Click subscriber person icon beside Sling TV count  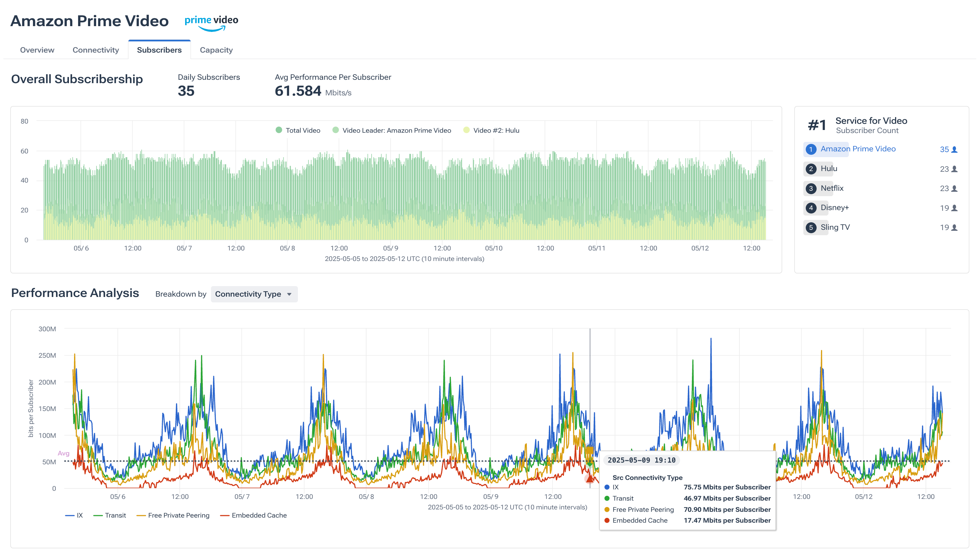point(954,228)
